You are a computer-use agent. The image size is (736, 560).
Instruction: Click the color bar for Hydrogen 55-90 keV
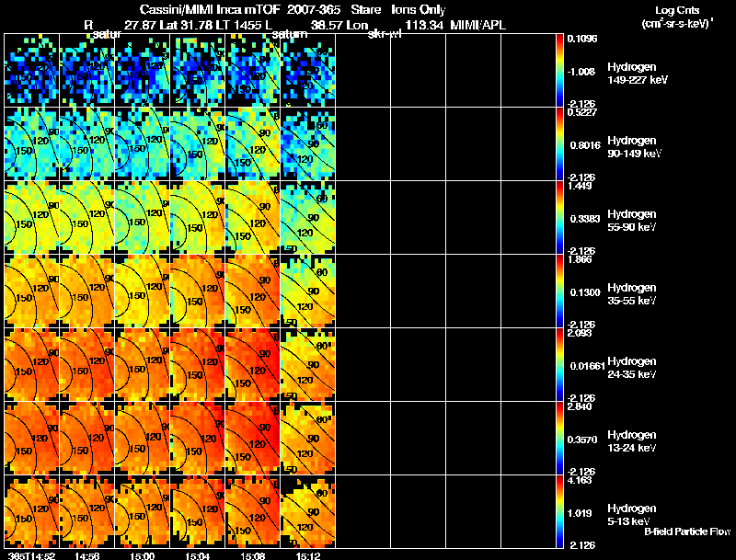[x=559, y=218]
